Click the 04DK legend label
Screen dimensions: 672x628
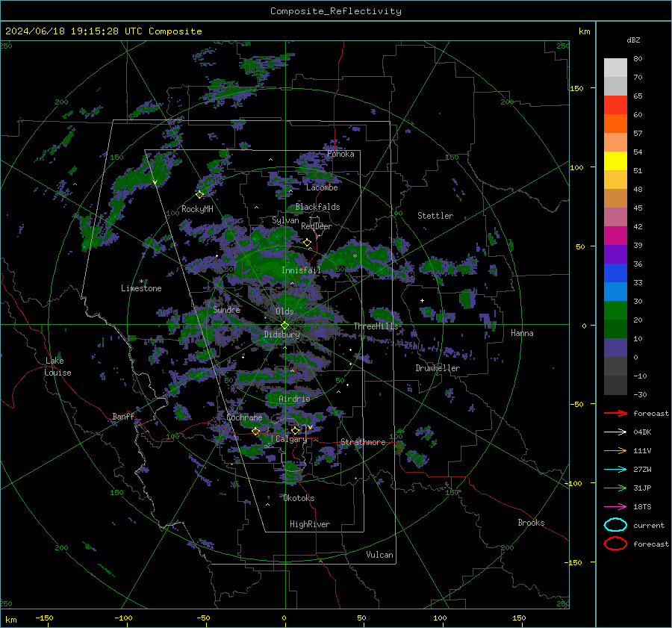point(642,432)
